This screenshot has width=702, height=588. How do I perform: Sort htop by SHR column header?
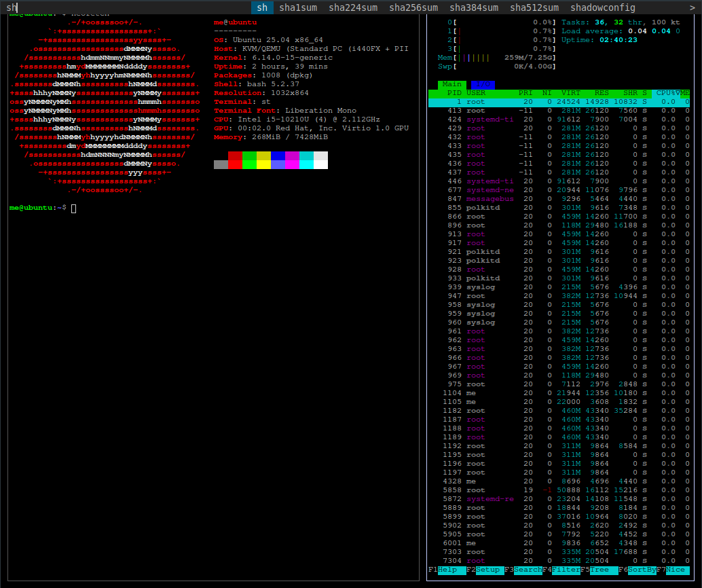[x=630, y=93]
